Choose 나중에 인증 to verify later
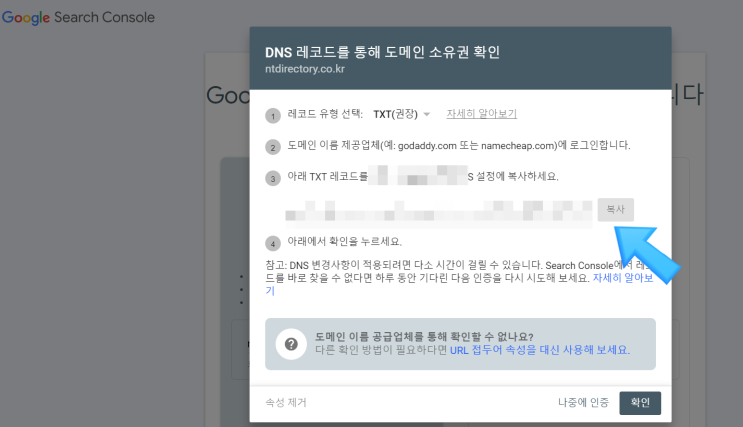The image size is (743, 427). 583,403
